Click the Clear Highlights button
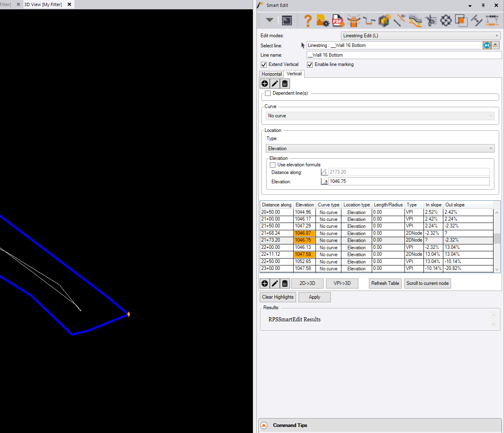 [278, 297]
